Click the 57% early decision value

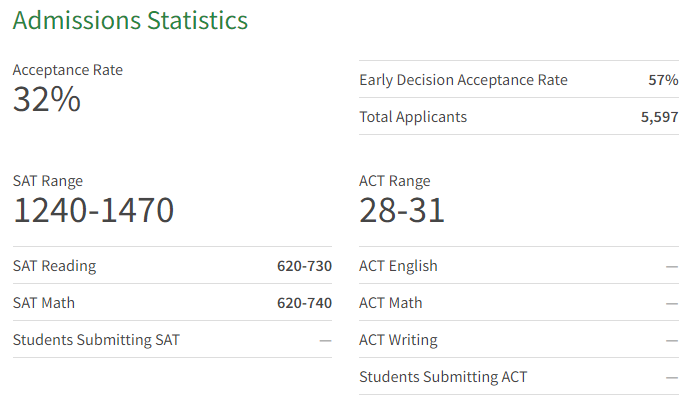click(x=663, y=80)
